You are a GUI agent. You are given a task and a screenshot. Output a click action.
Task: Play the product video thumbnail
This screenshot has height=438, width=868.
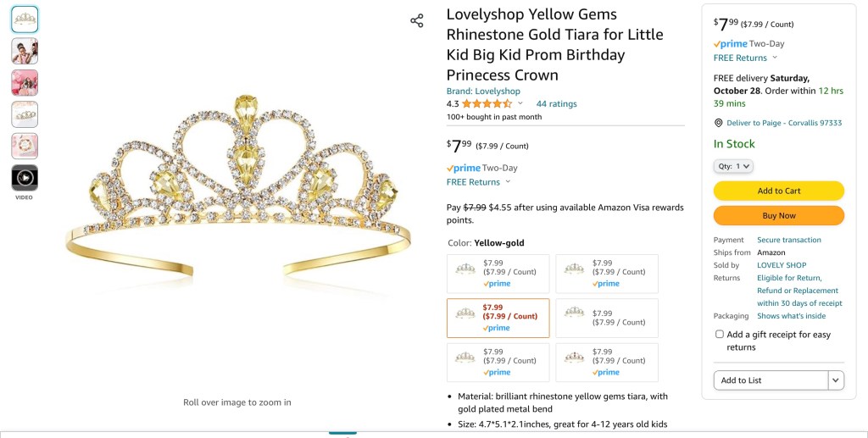25,178
